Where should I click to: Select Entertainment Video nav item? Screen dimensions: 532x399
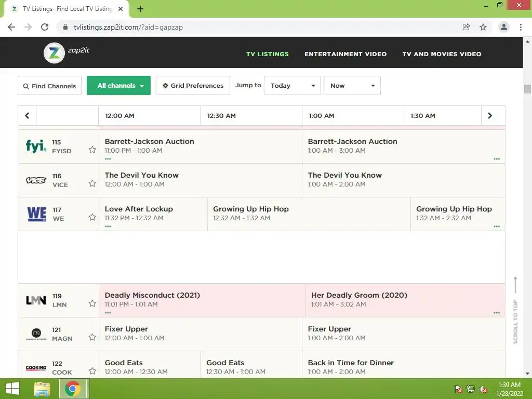tap(345, 54)
